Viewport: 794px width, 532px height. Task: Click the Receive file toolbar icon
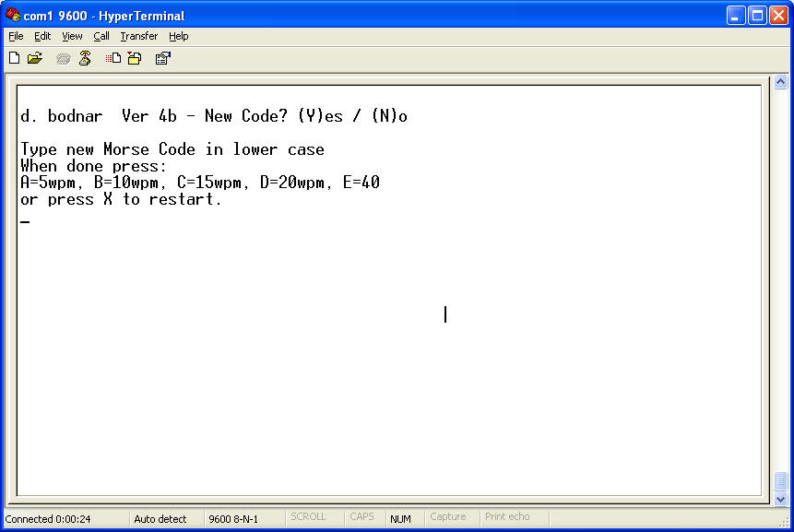tap(135, 58)
